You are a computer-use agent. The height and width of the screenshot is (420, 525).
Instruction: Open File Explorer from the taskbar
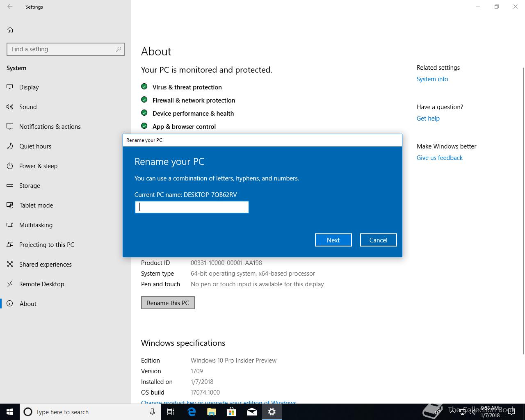211,412
